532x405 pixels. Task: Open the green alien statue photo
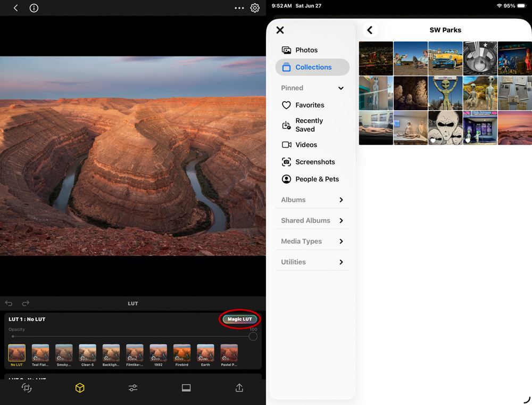tap(445, 93)
